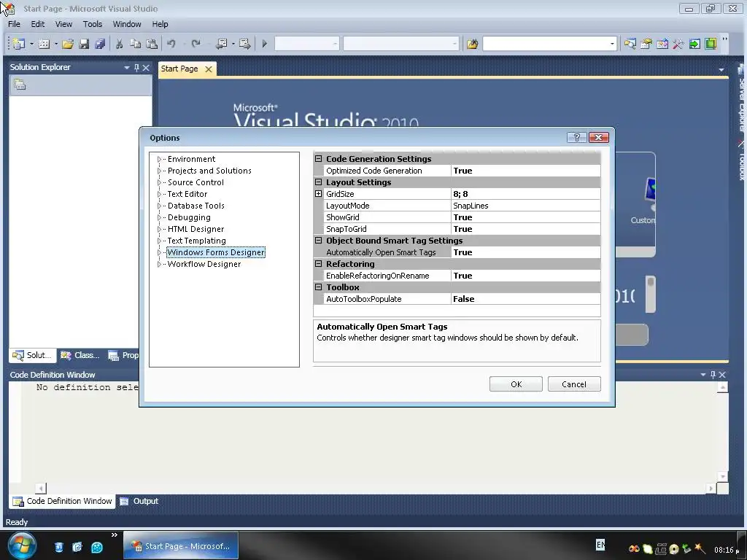
Task: Pin the Solution Explorer panel
Action: coord(136,68)
